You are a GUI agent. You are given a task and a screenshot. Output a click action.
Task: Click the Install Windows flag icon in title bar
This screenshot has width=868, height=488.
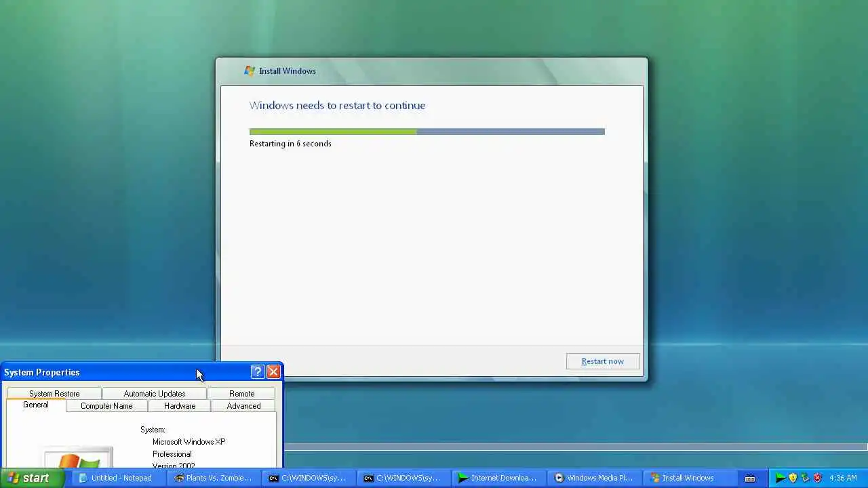point(250,70)
